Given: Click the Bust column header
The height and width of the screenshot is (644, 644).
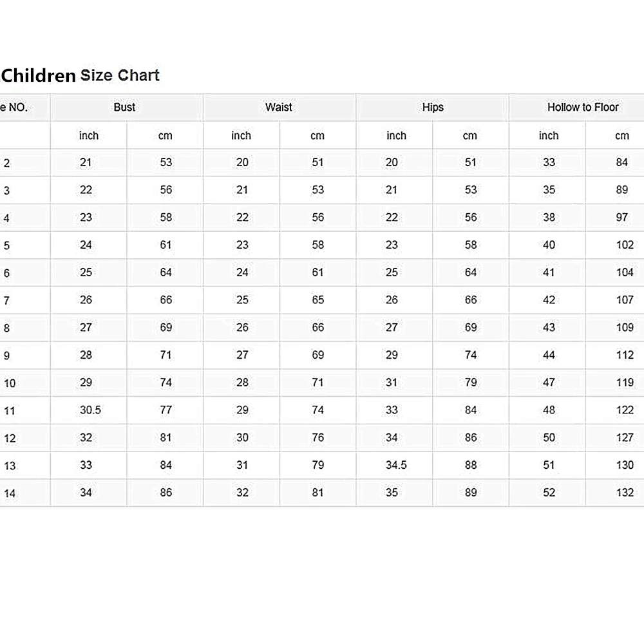Looking at the screenshot, I should tap(124, 108).
